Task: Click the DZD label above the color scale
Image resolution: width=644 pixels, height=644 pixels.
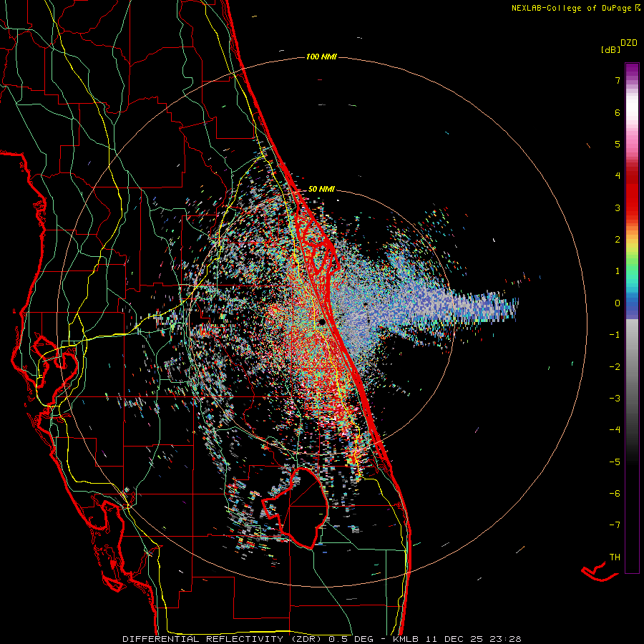Action: pyautogui.click(x=629, y=43)
